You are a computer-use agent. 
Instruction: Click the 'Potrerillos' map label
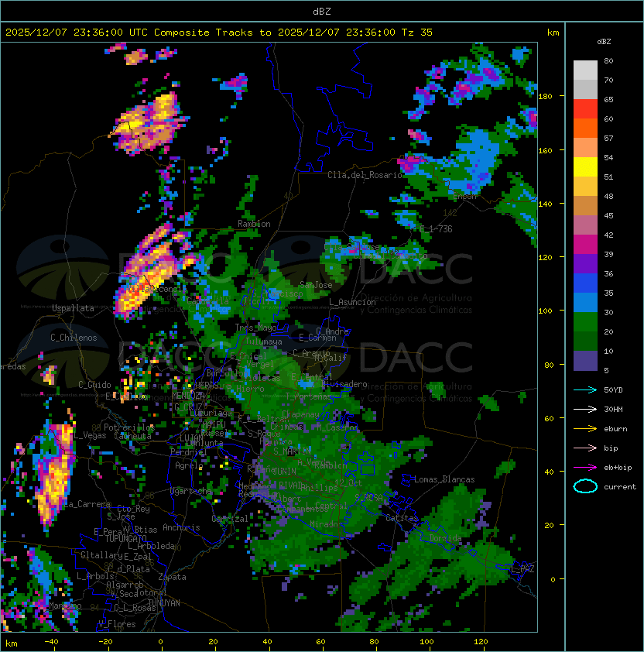[x=129, y=427]
